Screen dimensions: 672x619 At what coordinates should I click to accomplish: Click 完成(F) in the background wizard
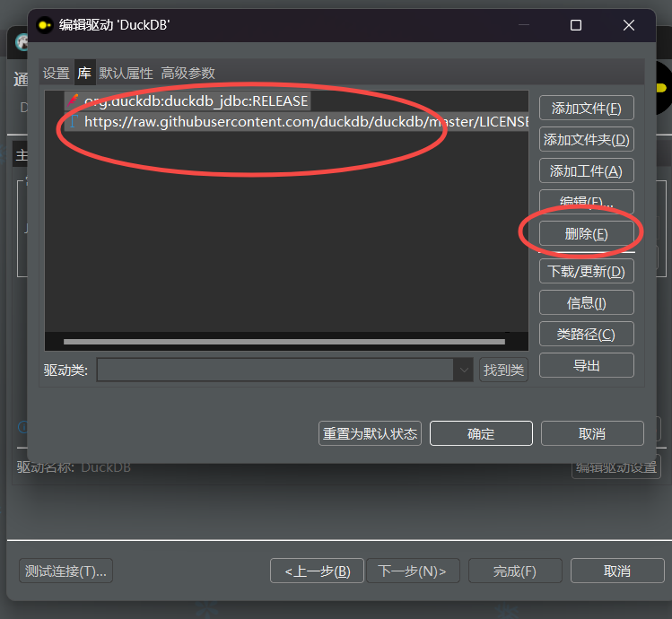point(515,571)
